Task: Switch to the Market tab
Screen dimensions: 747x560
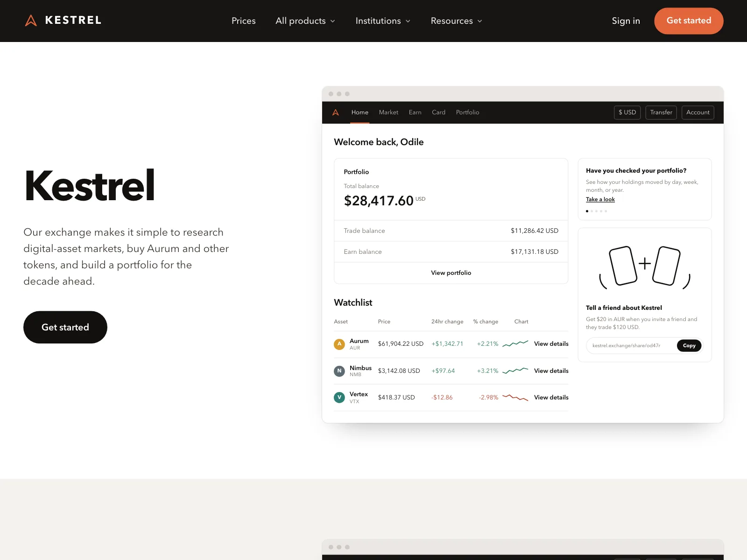Action: (x=388, y=112)
